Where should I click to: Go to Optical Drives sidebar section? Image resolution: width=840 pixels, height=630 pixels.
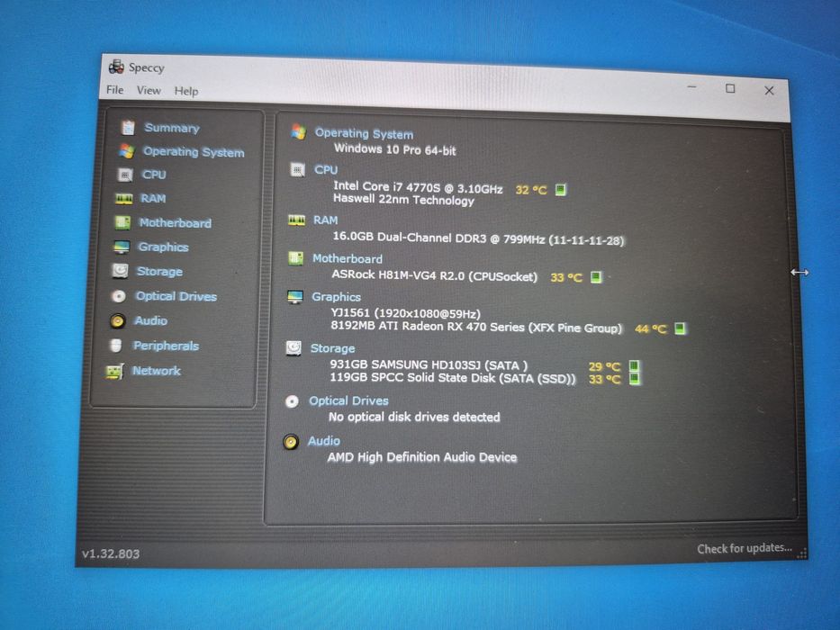tap(176, 296)
